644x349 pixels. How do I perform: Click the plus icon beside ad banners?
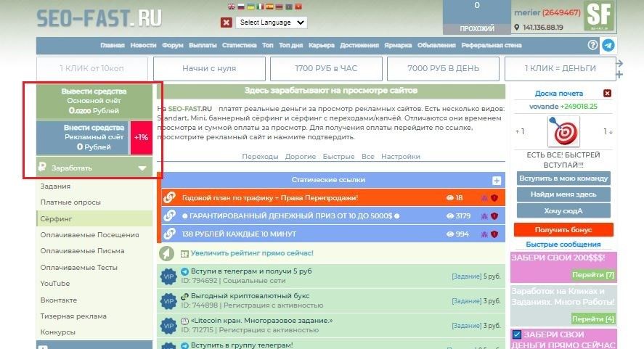[619, 74]
